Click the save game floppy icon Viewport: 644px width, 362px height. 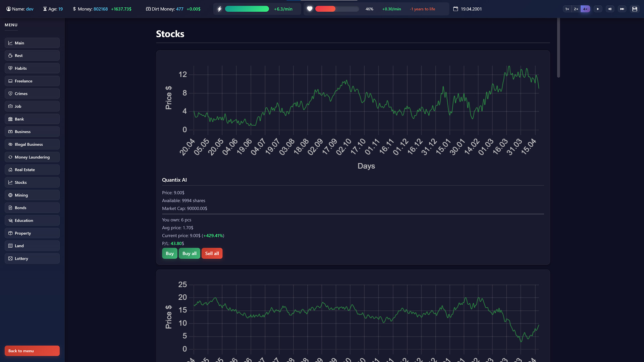point(635,9)
